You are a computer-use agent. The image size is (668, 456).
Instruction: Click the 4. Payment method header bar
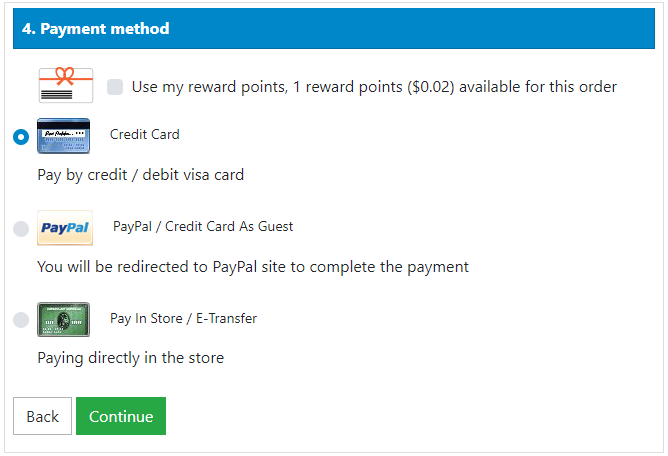pyautogui.click(x=334, y=29)
